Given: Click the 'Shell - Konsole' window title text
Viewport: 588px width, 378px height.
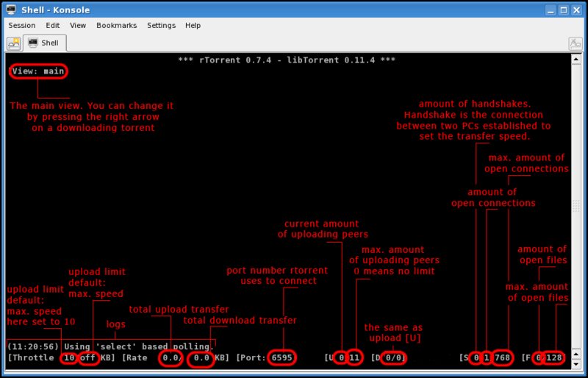Looking at the screenshot, I should point(56,10).
